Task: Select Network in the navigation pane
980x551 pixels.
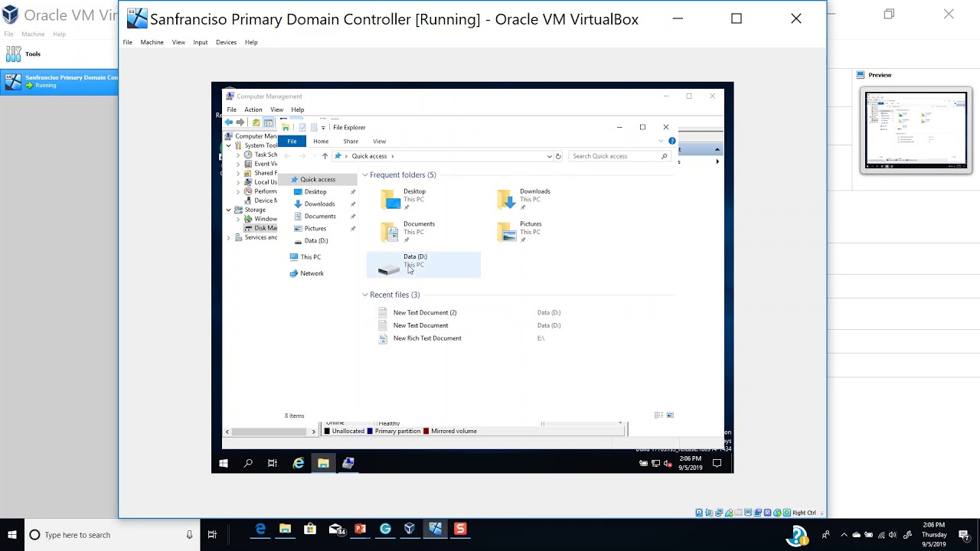Action: coord(312,273)
